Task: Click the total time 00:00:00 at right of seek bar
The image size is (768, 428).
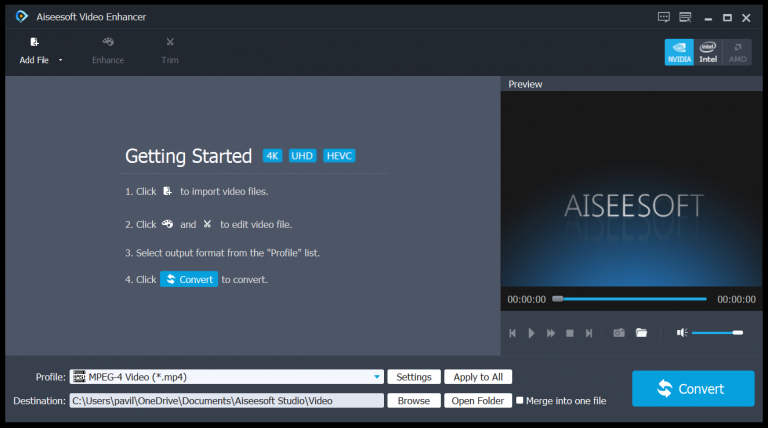Action: (736, 299)
